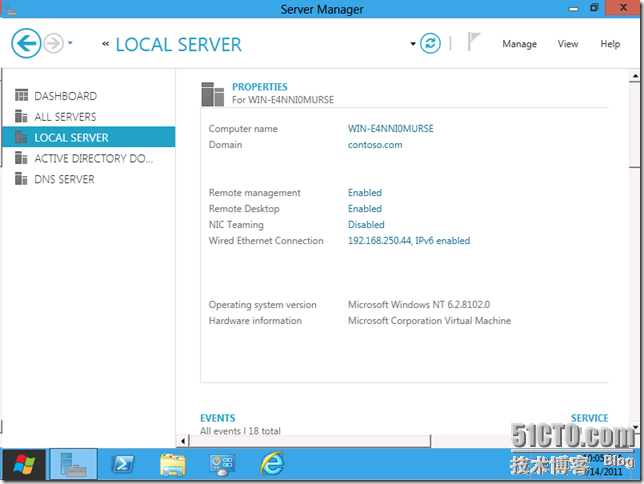Click the 'Microsoft Windows NT 6.2.8102.0' value
The width and height of the screenshot is (644, 484).
coord(419,304)
